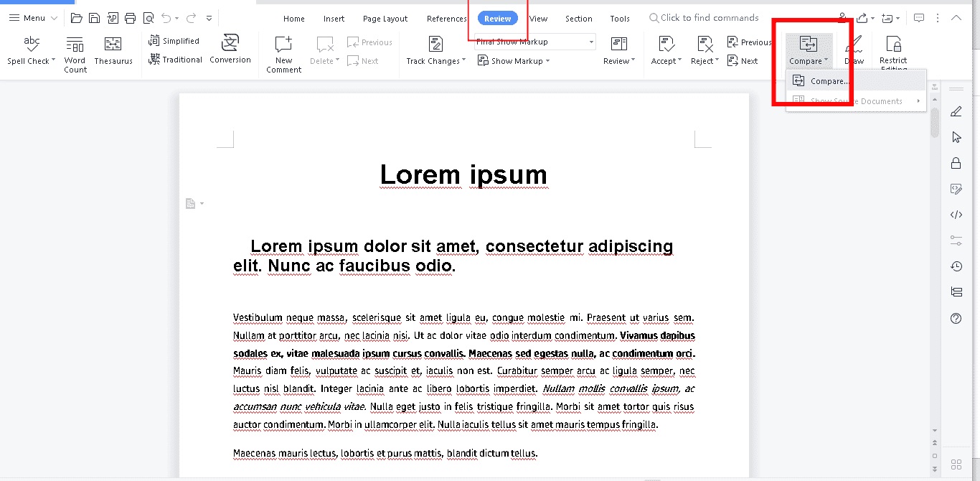Click the 'Maecenas mauris lectus' paragraph line

385,453
